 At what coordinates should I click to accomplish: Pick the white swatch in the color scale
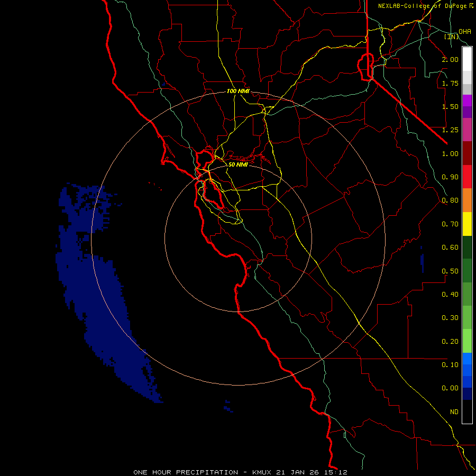(467, 59)
